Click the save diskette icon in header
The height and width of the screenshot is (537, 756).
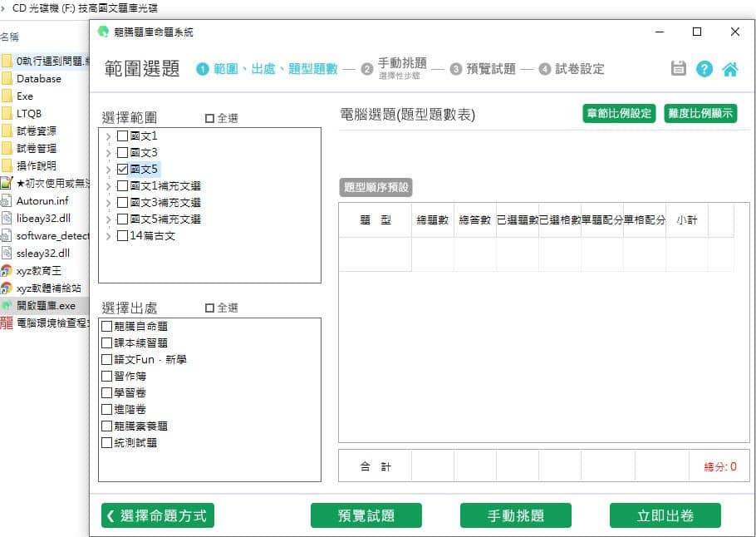(679, 68)
